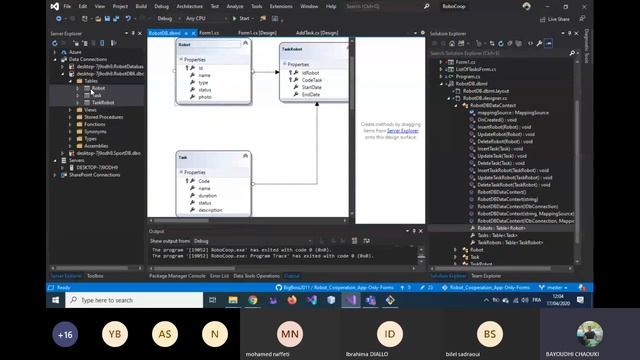The width and height of the screenshot is (640, 360).
Task: Open the master branch selector in status bar
Action: [x=553, y=287]
